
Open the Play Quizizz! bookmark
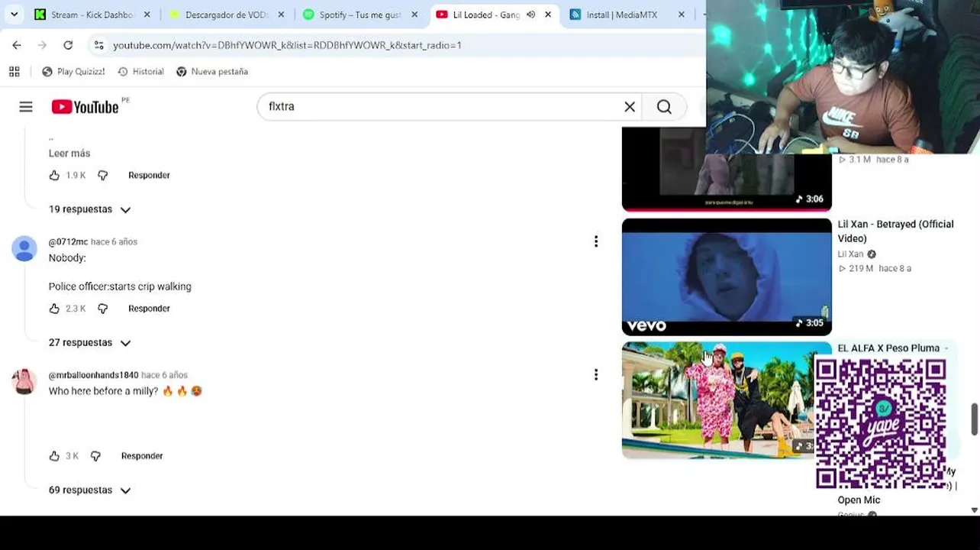click(73, 72)
